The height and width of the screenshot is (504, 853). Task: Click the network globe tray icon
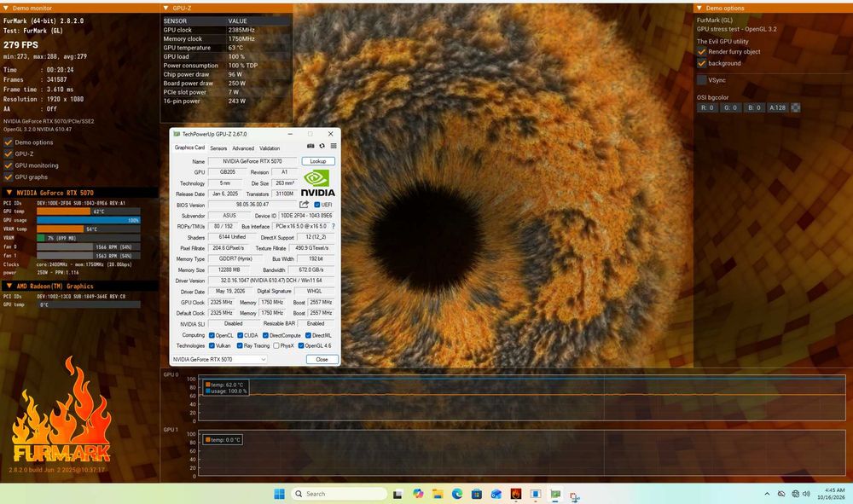coord(795,494)
